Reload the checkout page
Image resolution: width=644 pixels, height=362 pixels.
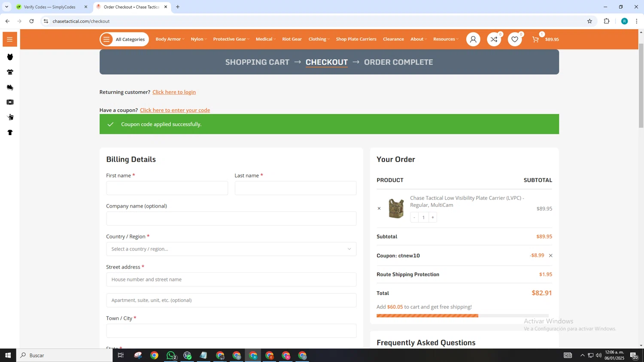[31, 21]
